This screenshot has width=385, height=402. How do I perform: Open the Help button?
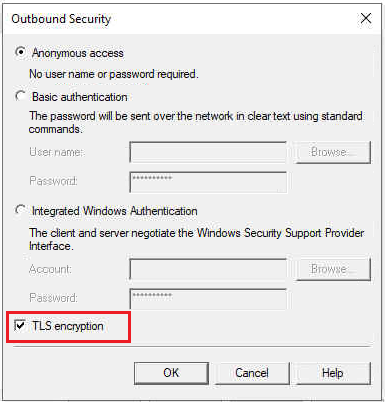tap(333, 373)
